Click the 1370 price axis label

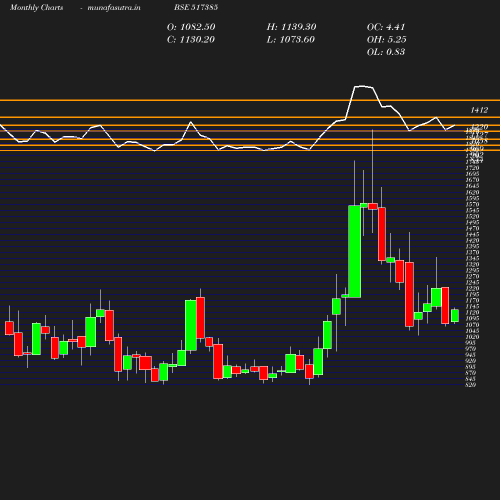coord(472,252)
